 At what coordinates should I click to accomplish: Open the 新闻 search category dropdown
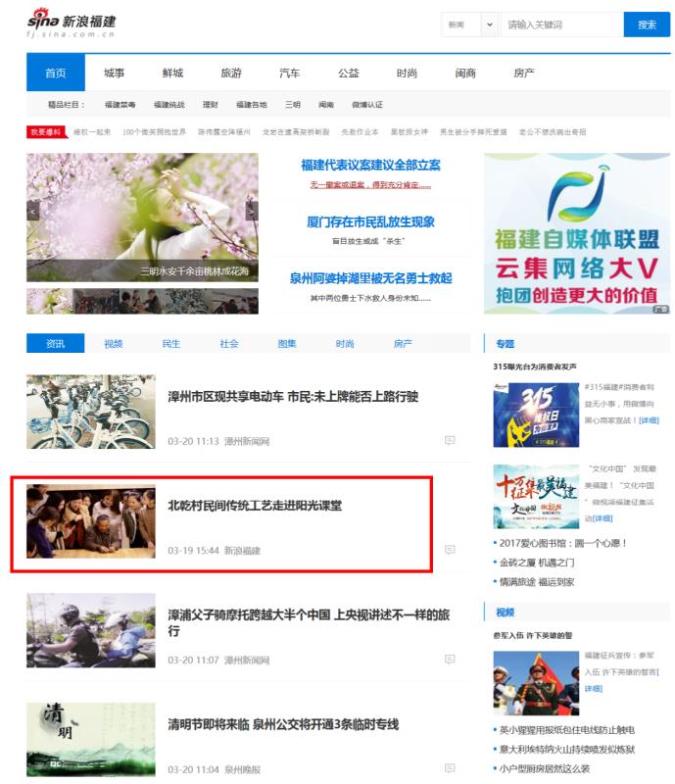point(470,24)
